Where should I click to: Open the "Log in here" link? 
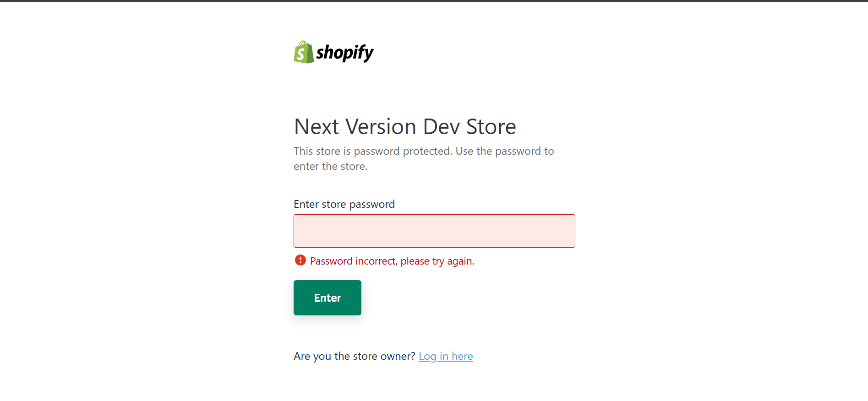445,356
